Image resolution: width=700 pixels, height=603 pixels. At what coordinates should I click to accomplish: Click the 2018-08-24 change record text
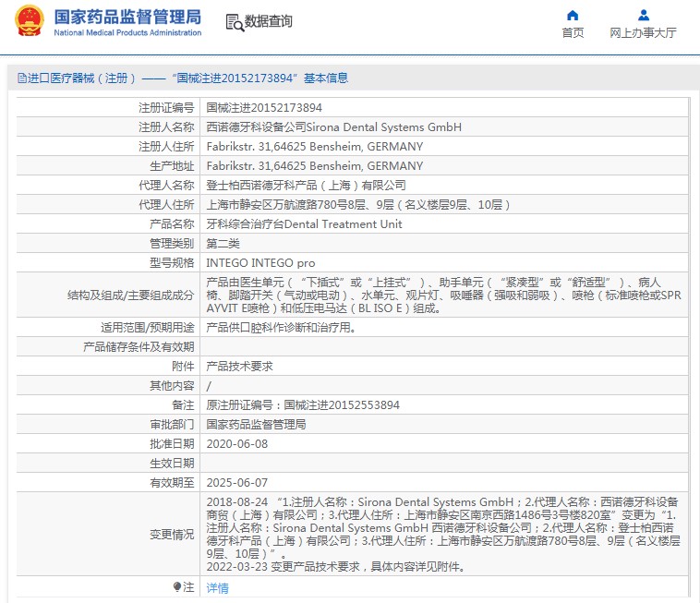click(443, 527)
